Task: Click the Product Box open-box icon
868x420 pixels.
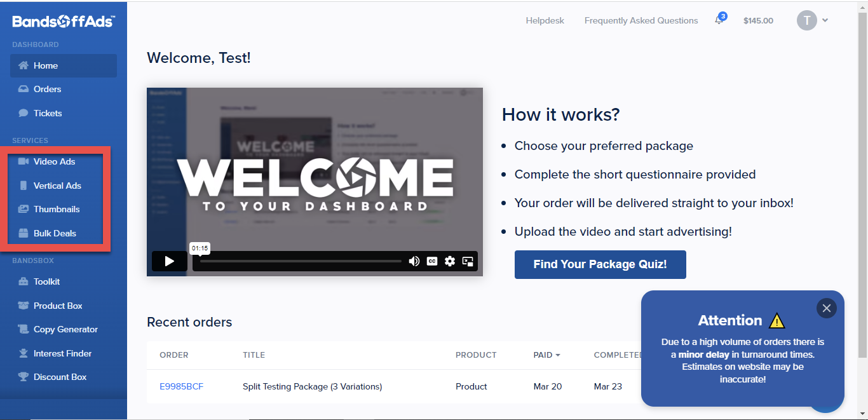Action: [x=24, y=306]
